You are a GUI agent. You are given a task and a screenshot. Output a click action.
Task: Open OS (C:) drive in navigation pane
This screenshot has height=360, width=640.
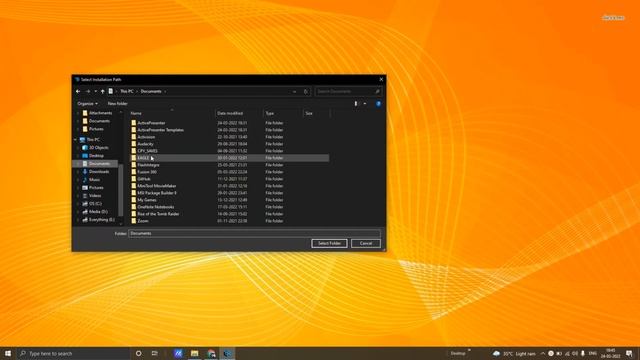96,204
